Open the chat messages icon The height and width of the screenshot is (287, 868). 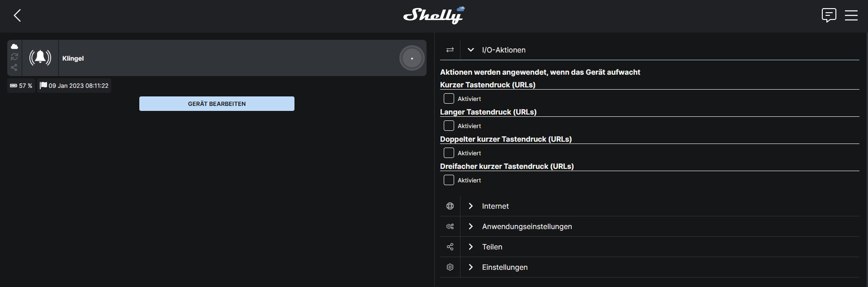(829, 15)
